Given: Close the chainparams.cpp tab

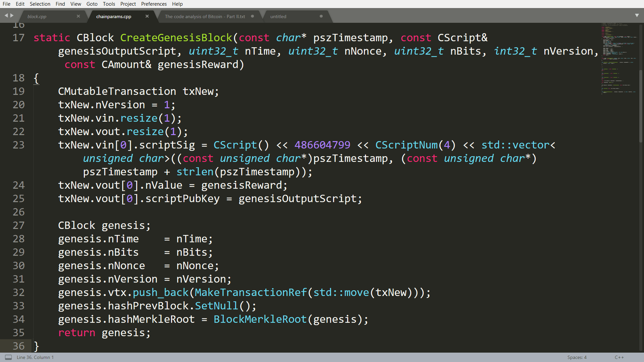Looking at the screenshot, I should (147, 16).
